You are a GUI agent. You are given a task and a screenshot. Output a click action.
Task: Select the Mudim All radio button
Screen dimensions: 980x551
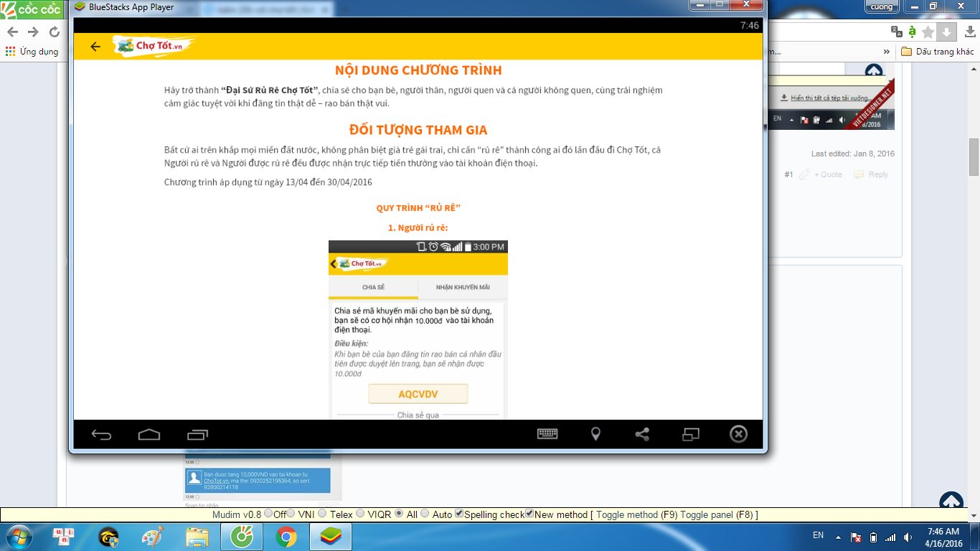(x=399, y=514)
